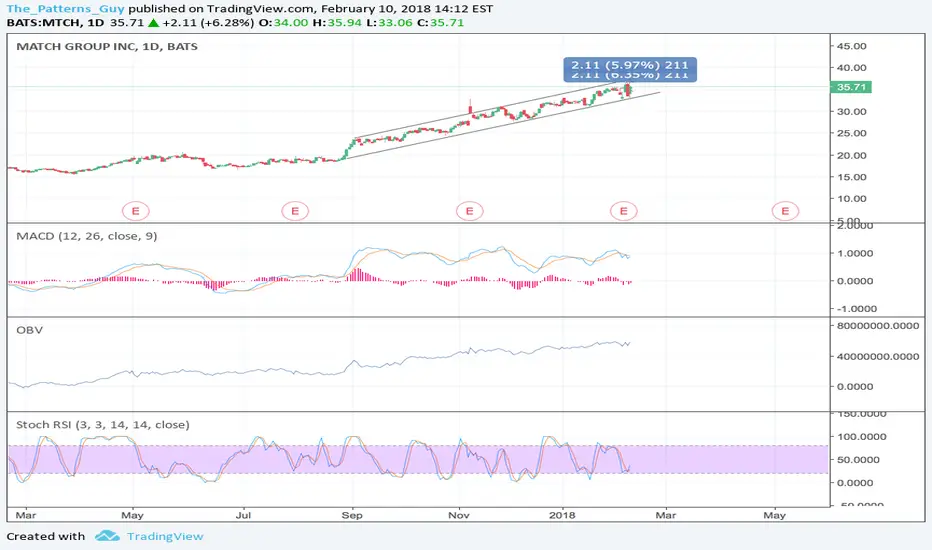Click the -1.0000 MACD axis label
This screenshot has width=932, height=550.
pyautogui.click(x=855, y=309)
